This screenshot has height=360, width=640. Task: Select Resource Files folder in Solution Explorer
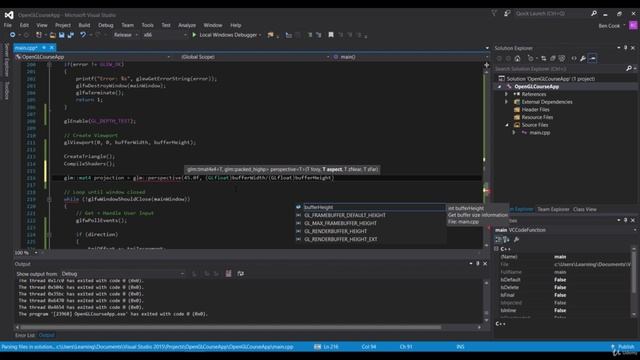click(x=537, y=117)
